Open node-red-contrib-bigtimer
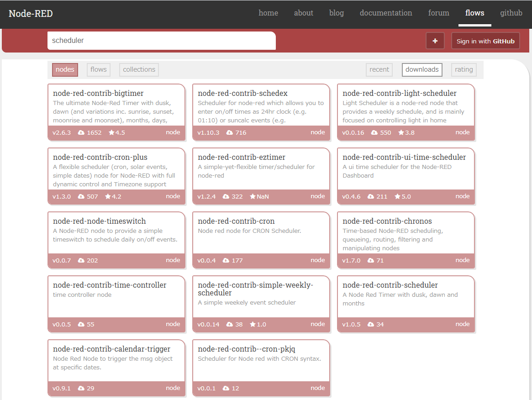 click(98, 93)
